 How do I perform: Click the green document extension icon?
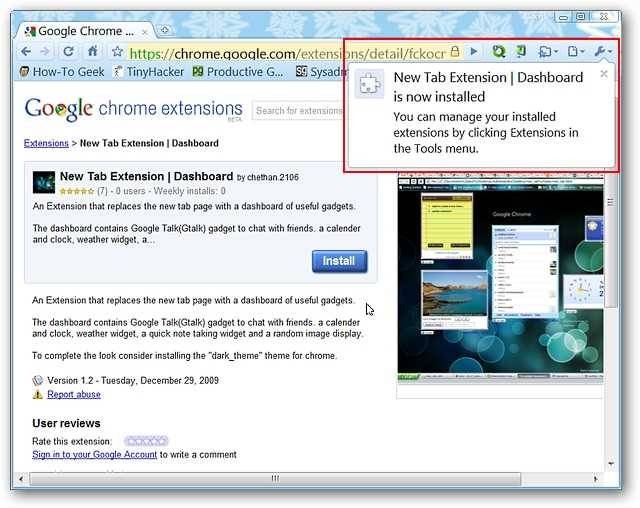point(521,51)
